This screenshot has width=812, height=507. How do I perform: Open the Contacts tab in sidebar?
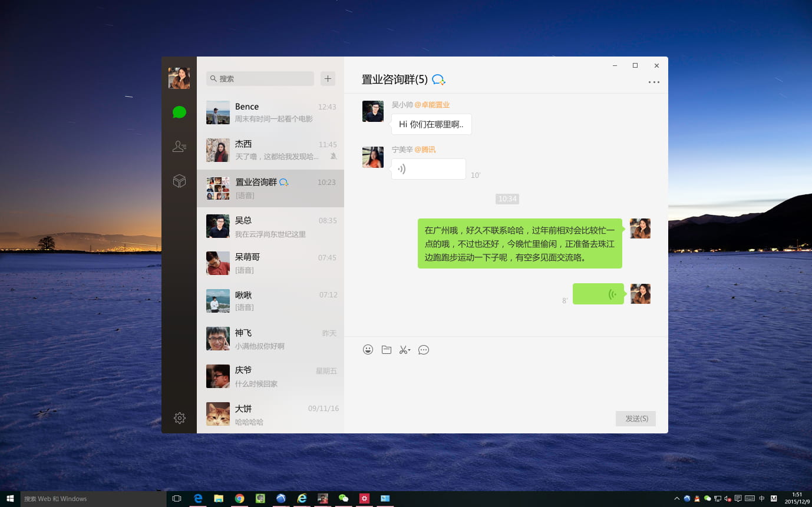(x=179, y=147)
